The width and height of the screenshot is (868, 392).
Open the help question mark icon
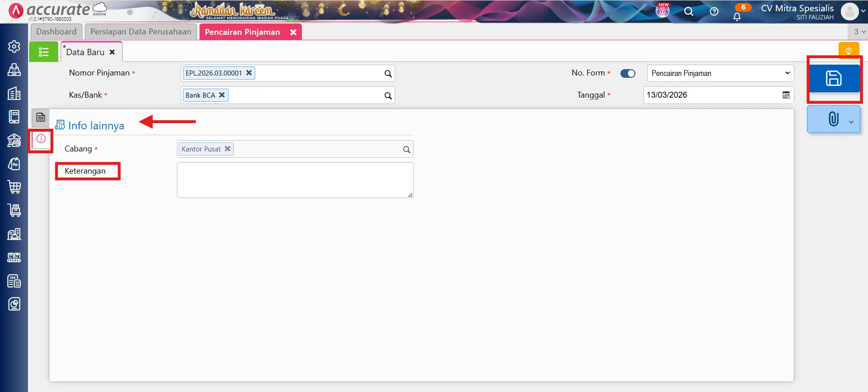(714, 12)
